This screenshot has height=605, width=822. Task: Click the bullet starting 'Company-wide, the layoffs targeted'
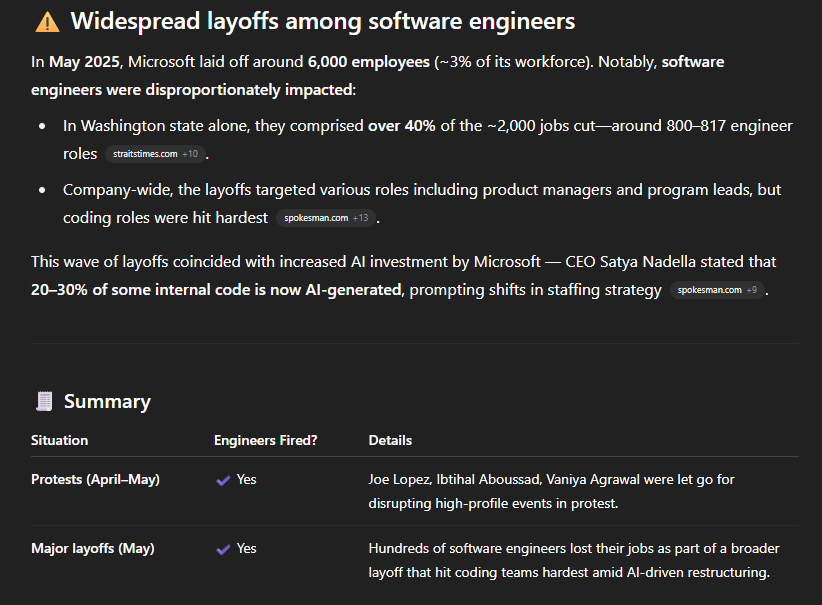[x=422, y=204]
